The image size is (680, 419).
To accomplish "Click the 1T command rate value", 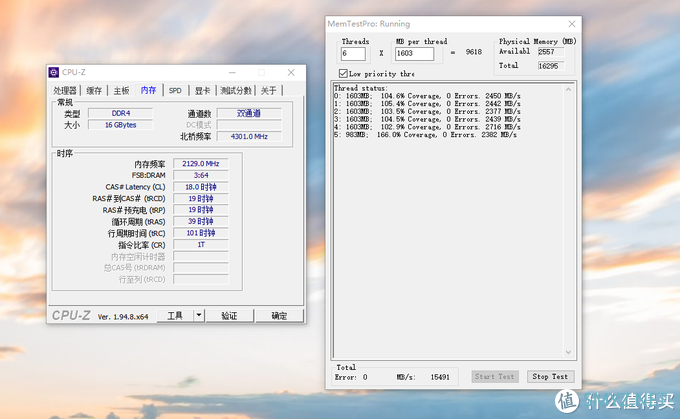I will click(x=201, y=245).
